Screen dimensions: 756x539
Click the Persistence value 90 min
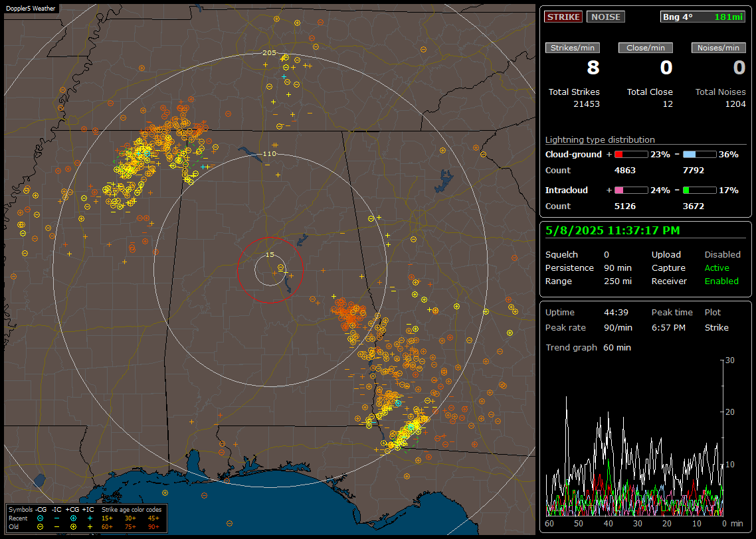(618, 268)
